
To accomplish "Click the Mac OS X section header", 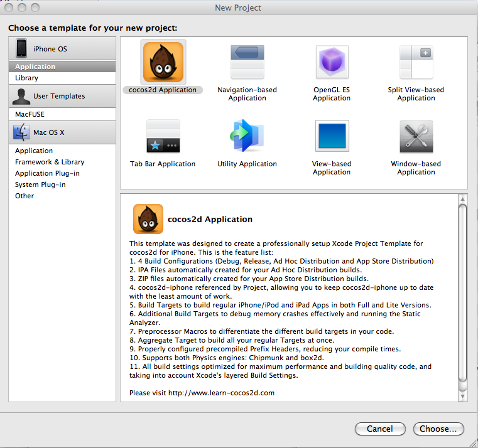I will pyautogui.click(x=62, y=132).
